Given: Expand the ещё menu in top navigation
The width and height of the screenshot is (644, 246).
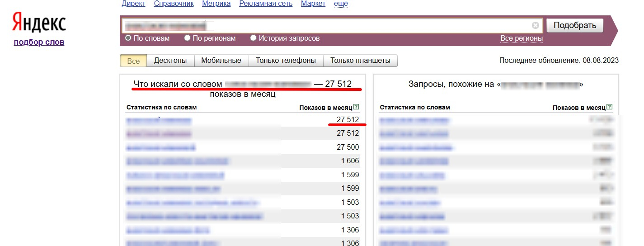Looking at the screenshot, I should tap(341, 4).
